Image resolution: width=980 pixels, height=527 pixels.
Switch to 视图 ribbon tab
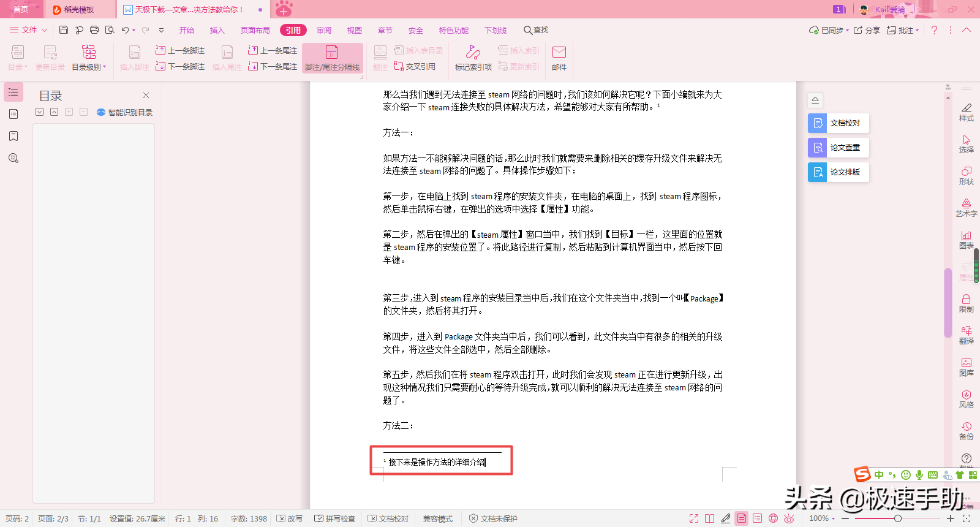pyautogui.click(x=355, y=30)
